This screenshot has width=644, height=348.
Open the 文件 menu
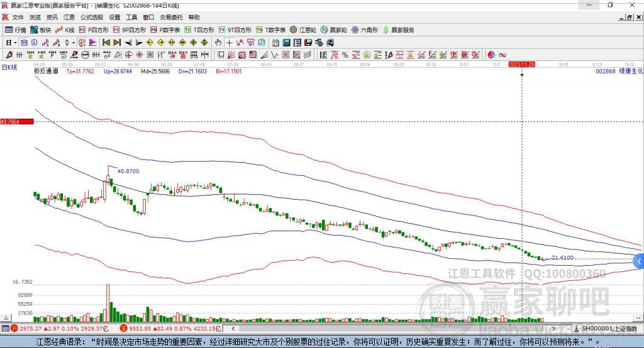18,17
